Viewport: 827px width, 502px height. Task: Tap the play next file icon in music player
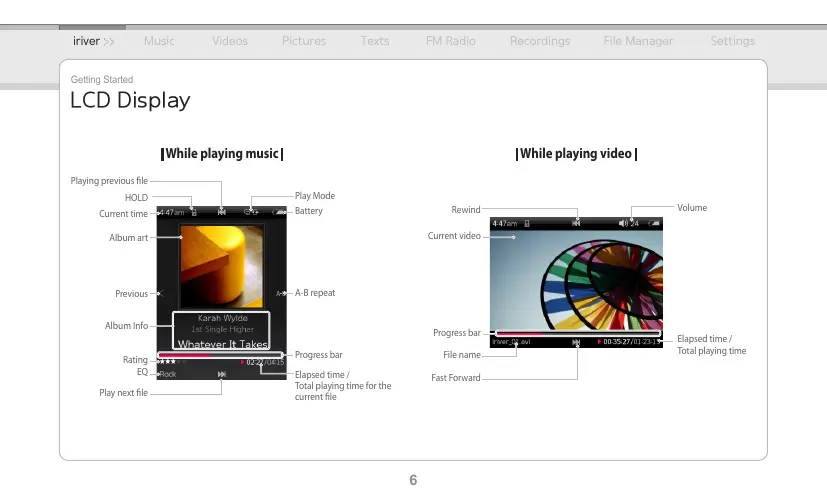[x=222, y=374]
